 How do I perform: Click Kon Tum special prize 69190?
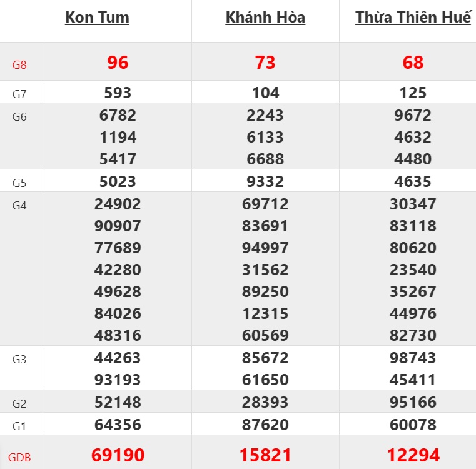tap(118, 455)
